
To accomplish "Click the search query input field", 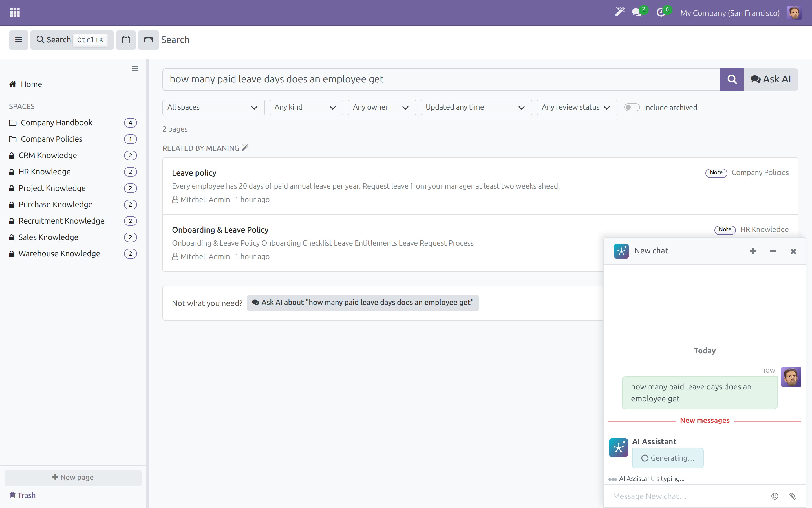I will [441, 79].
